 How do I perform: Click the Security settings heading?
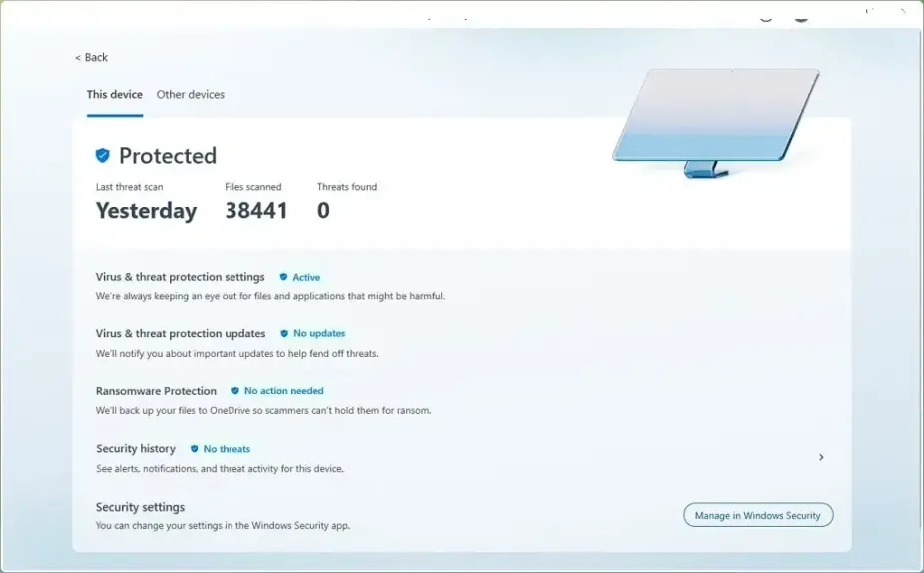click(140, 507)
